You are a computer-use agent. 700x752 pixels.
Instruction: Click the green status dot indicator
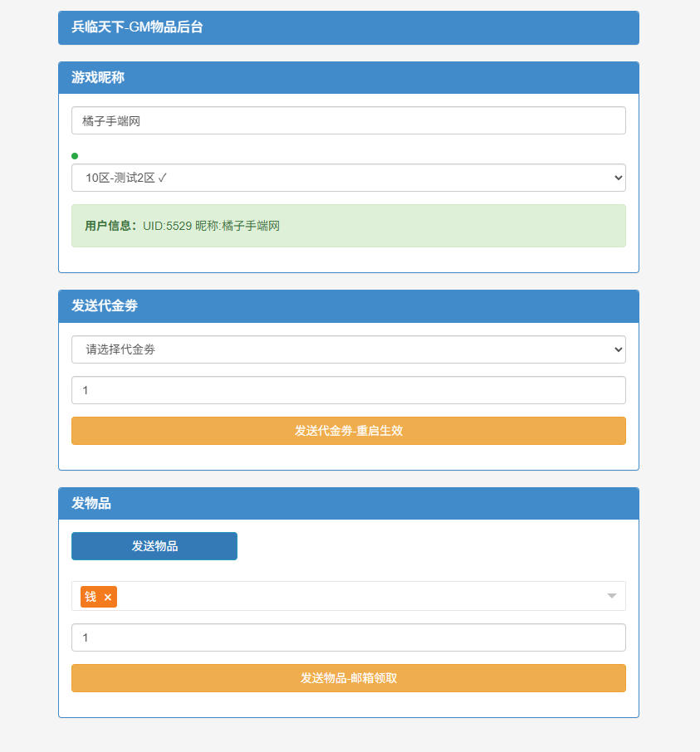(x=75, y=155)
